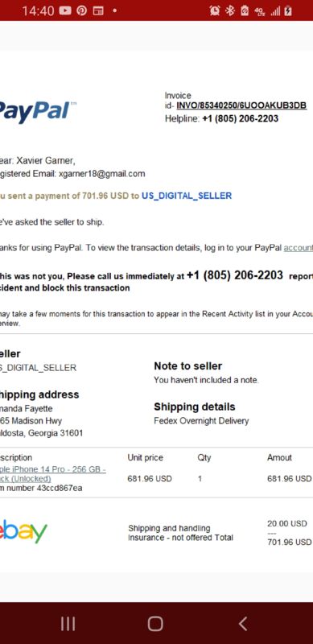This screenshot has width=313, height=644.
Task: Tap the Pinterest notification icon in status bar
Action: pos(82,10)
